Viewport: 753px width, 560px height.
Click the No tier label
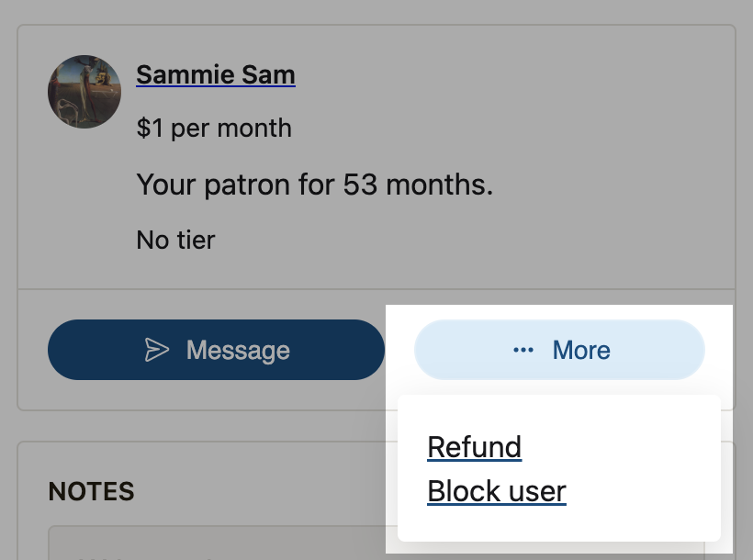pos(175,240)
